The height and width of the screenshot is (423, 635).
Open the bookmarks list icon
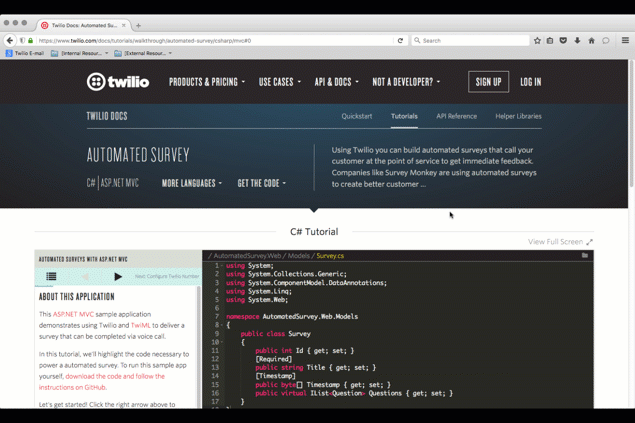pyautogui.click(x=550, y=40)
